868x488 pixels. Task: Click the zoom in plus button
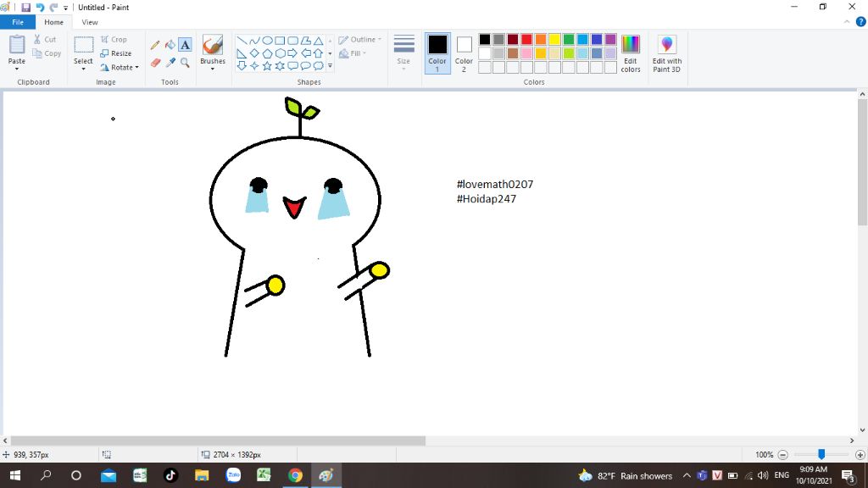860,455
